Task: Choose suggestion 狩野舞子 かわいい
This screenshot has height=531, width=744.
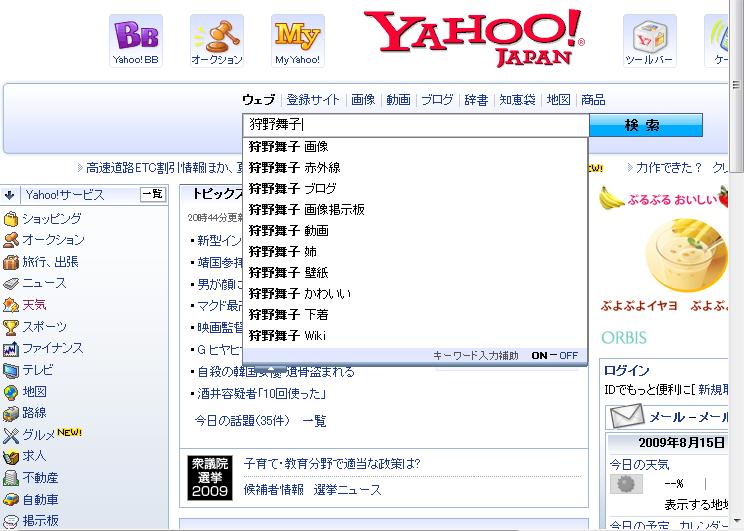Action: [415, 293]
